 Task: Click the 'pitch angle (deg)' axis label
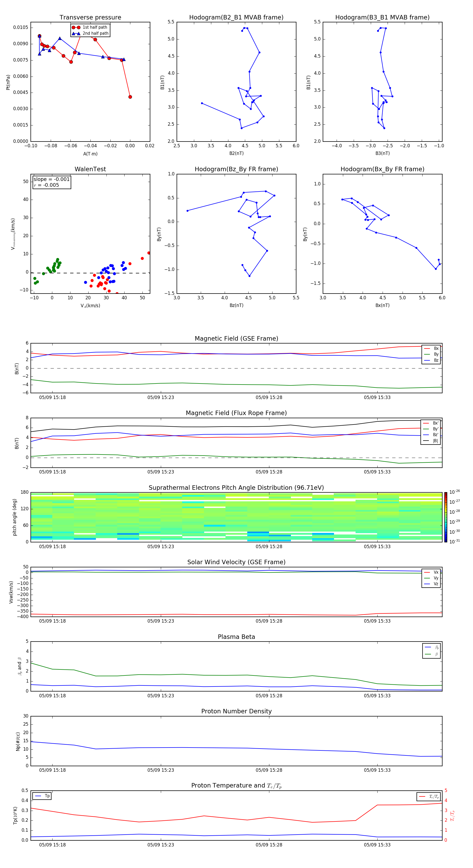pyautogui.click(x=14, y=517)
